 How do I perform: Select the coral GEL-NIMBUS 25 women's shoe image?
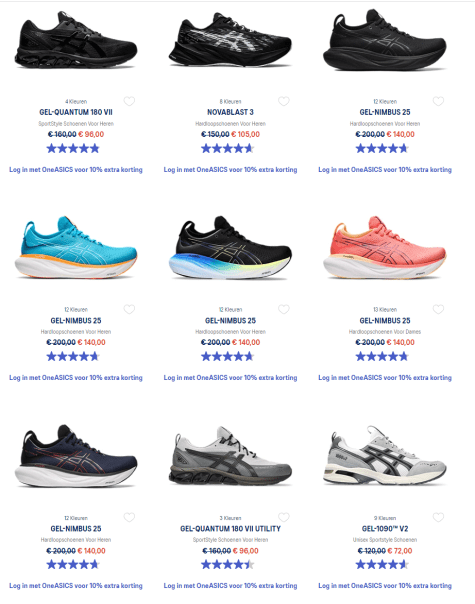coord(384,248)
